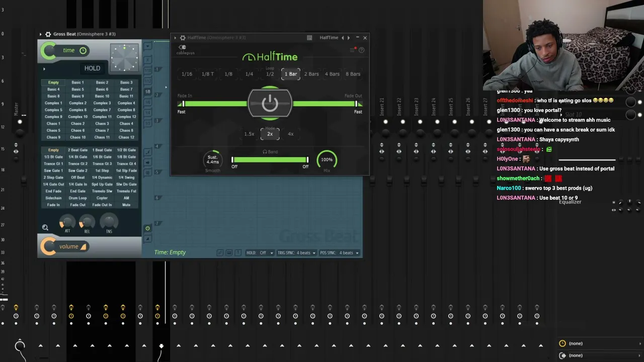Screen dimensions: 644x362
Task: Select the Trance Gt 1 volume preset
Action: pyautogui.click(x=53, y=164)
